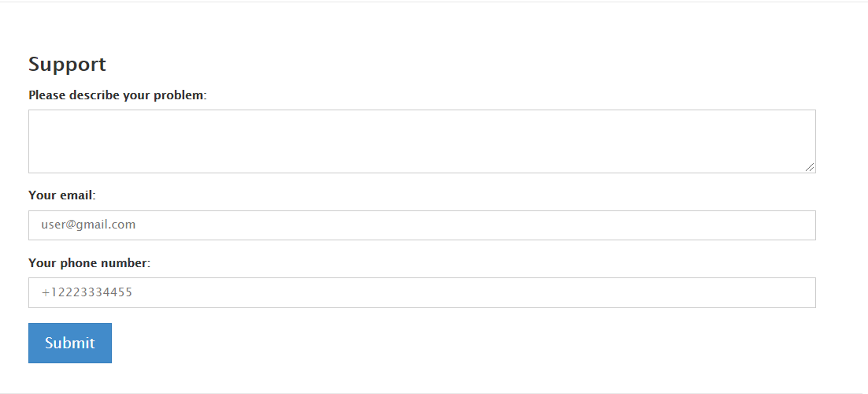This screenshot has width=868, height=394.
Task: Click the blue Submit button
Action: [70, 343]
